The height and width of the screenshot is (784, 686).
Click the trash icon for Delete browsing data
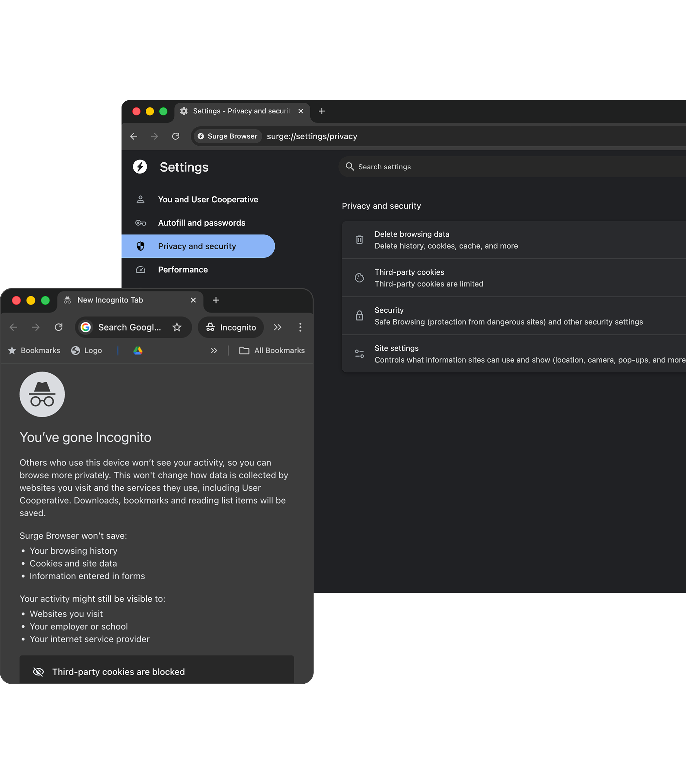click(359, 240)
